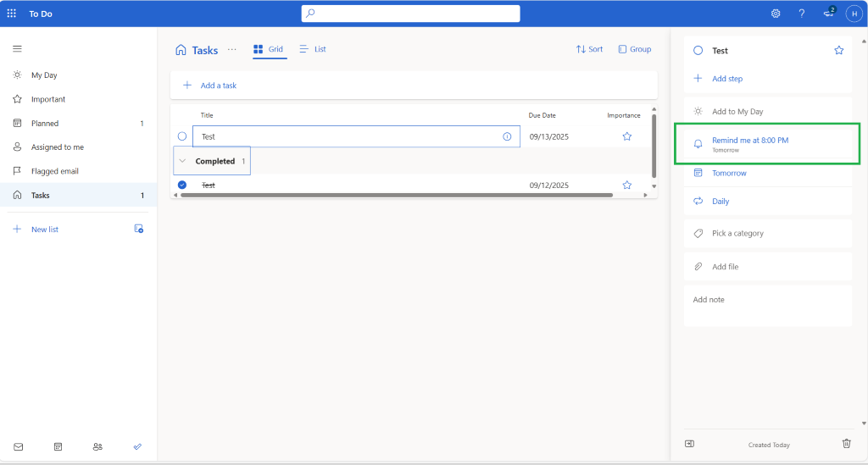Create a New list

point(44,229)
